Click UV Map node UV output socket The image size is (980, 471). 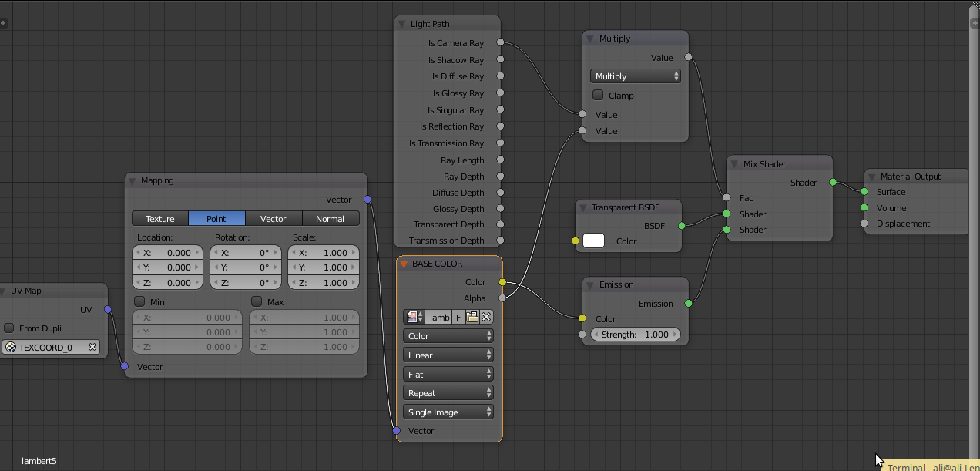point(108,309)
